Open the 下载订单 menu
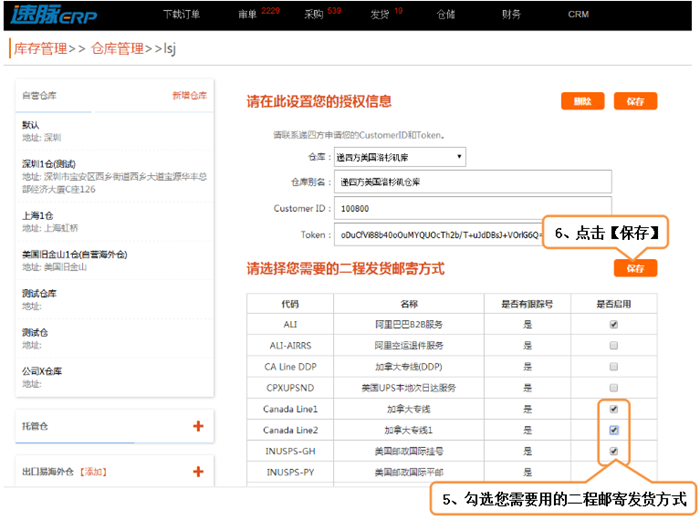Image resolution: width=700 pixels, height=520 pixels. pos(181,14)
